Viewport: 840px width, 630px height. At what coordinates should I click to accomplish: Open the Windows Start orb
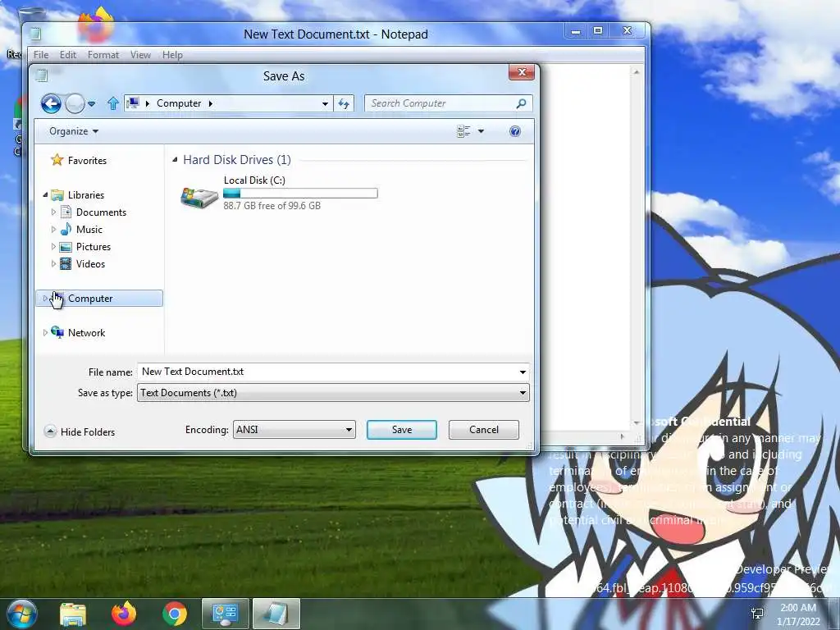[22, 614]
